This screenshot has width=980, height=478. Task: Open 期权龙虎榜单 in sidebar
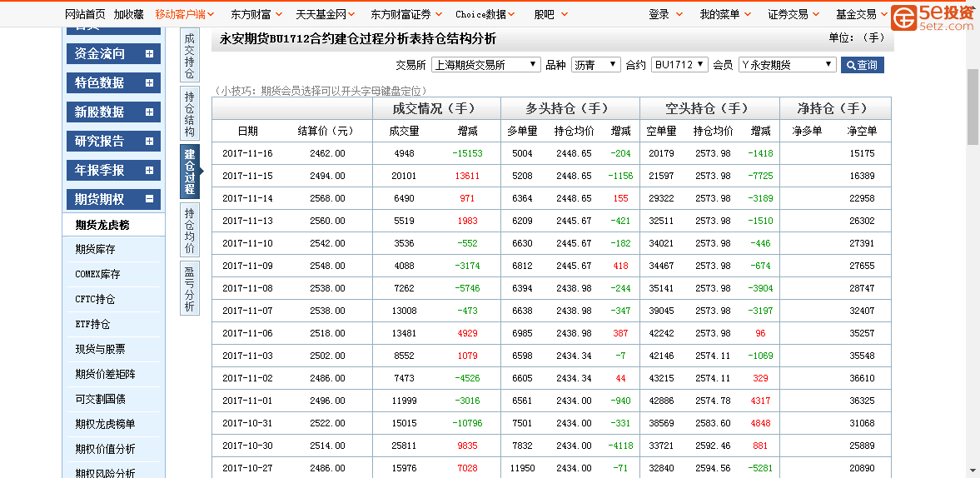coord(105,424)
